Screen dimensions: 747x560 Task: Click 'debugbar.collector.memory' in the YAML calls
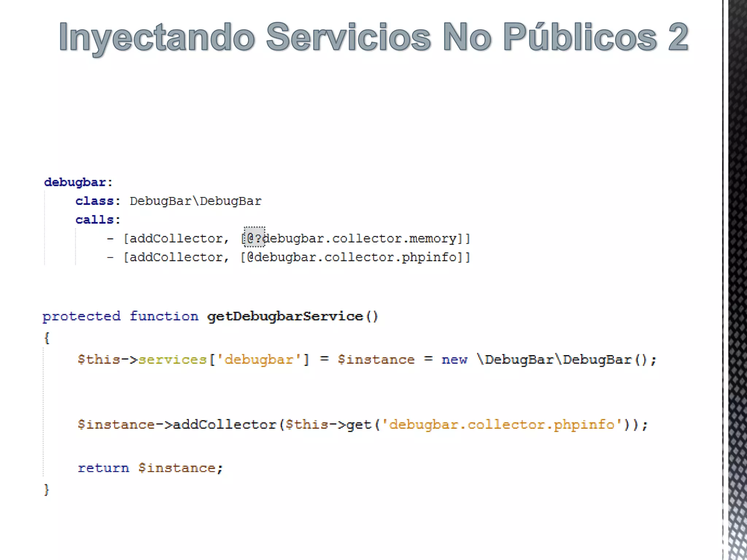[359, 238]
